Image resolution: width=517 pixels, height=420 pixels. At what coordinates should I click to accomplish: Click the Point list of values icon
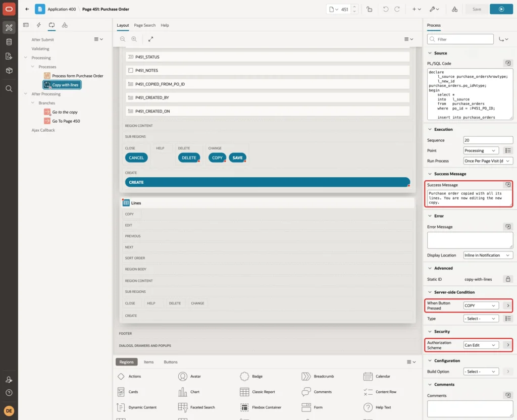tap(508, 150)
